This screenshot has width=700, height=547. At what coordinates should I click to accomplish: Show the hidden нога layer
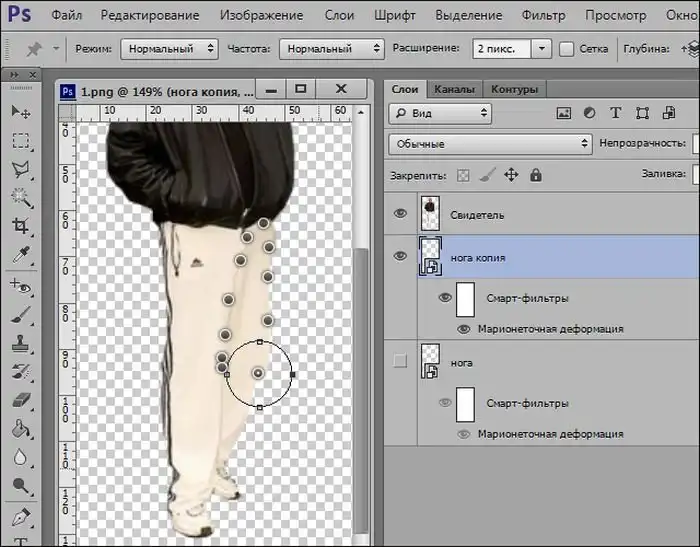tap(401, 362)
